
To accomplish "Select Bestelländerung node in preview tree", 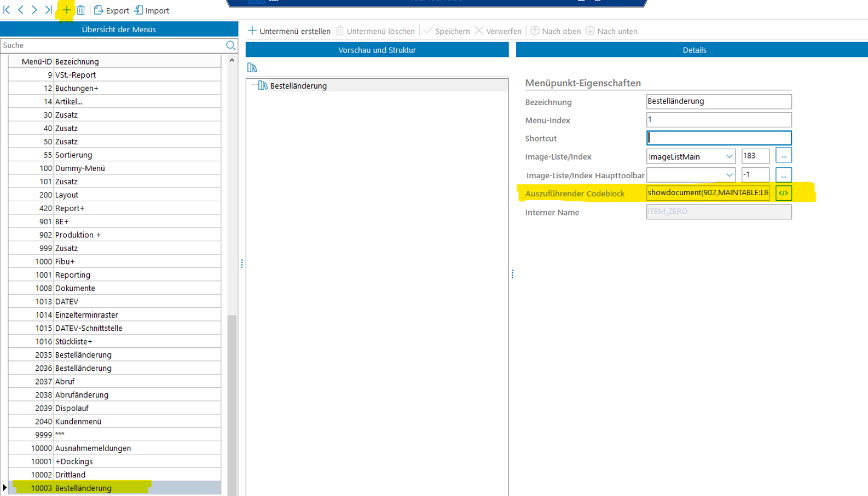I will click(x=298, y=86).
